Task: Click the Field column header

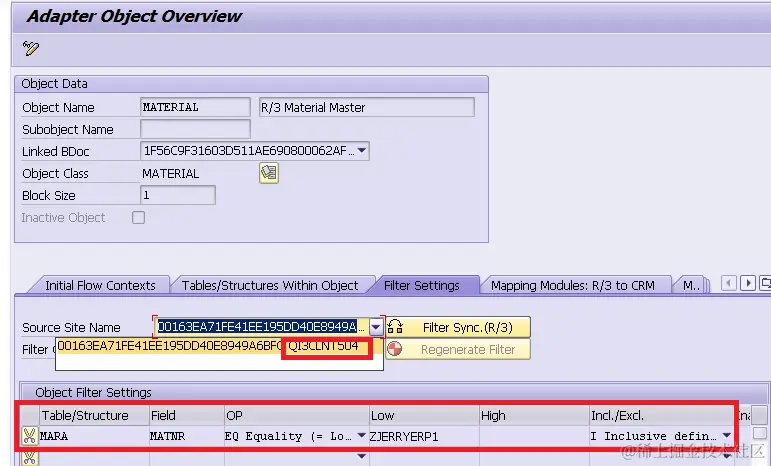Action: coord(187,415)
